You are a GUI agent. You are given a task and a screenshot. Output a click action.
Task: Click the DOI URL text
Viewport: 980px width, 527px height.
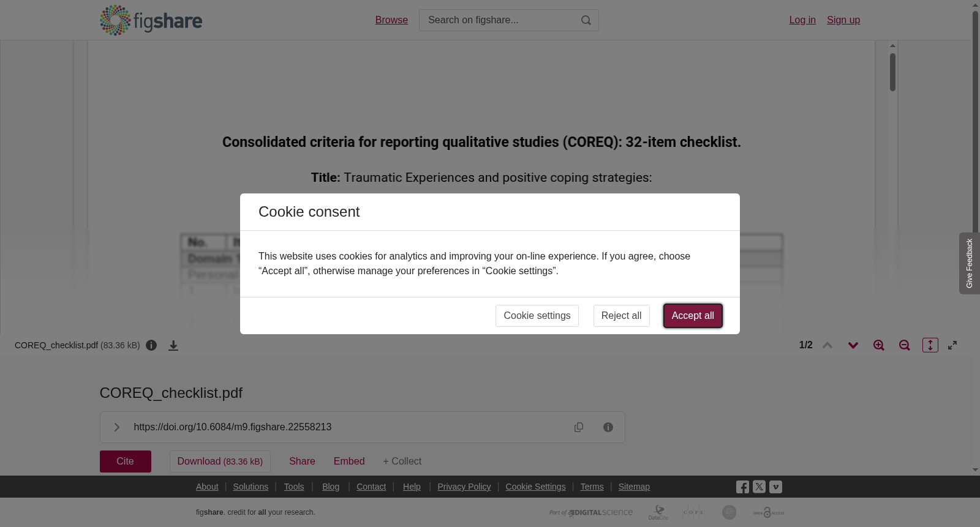tap(233, 427)
